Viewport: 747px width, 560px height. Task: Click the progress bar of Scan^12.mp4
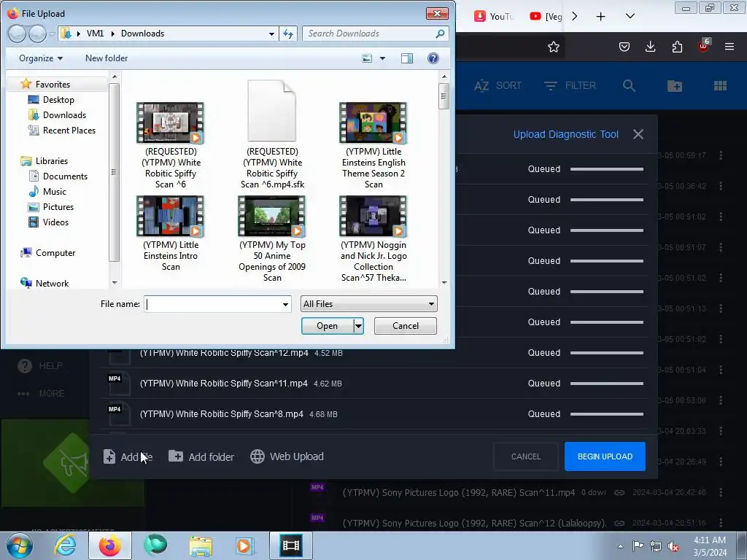pyautogui.click(x=606, y=353)
